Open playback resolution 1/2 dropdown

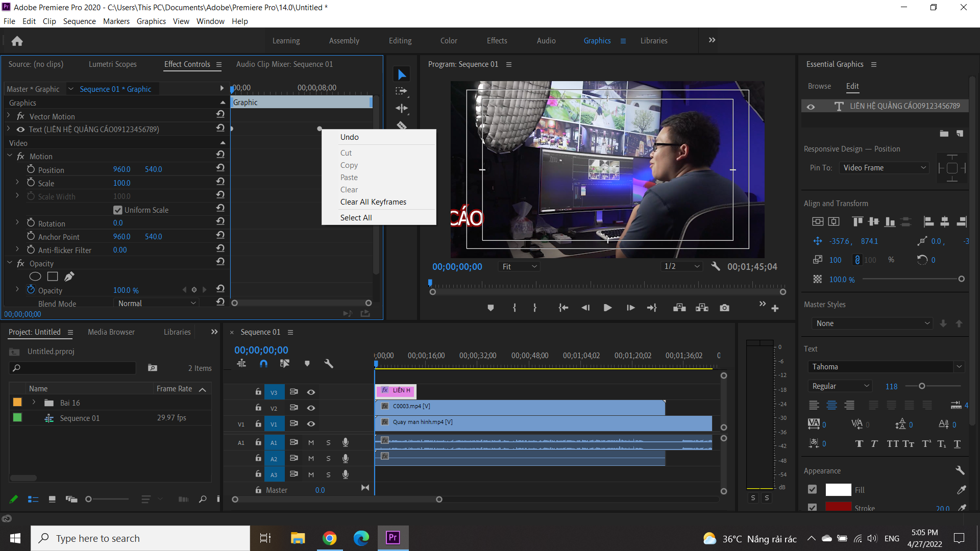pyautogui.click(x=681, y=266)
